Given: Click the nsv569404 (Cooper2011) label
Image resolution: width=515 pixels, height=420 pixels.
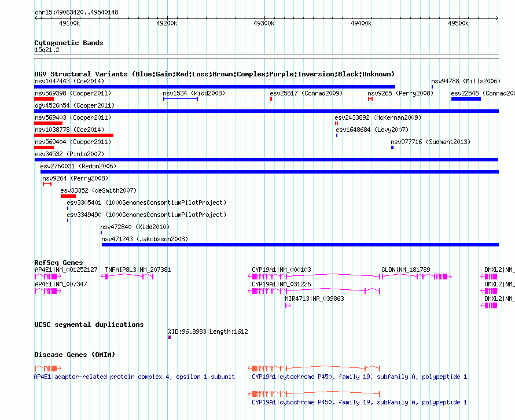Looking at the screenshot, I should pos(73,142).
